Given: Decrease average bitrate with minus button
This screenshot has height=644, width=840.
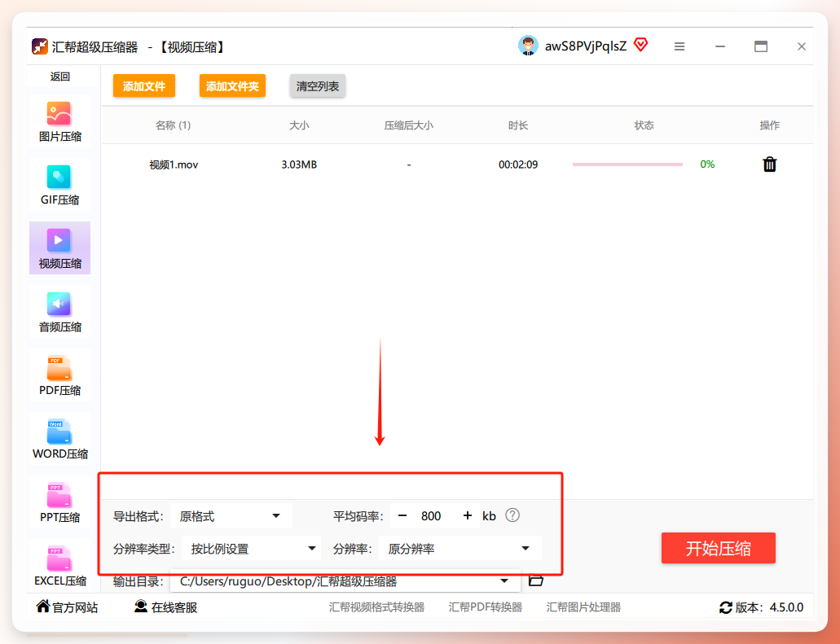Looking at the screenshot, I should (402, 515).
